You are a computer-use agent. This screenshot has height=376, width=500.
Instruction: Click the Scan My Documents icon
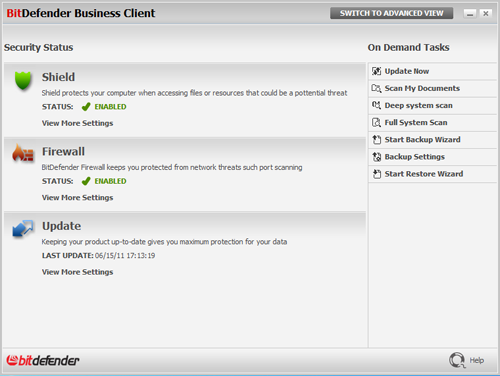[376, 88]
